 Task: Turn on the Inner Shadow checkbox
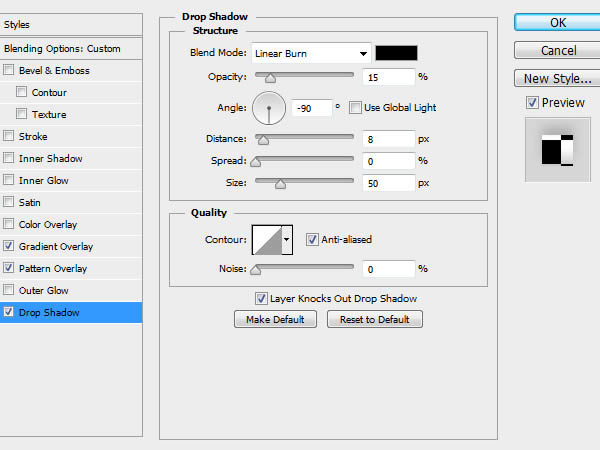[8, 158]
